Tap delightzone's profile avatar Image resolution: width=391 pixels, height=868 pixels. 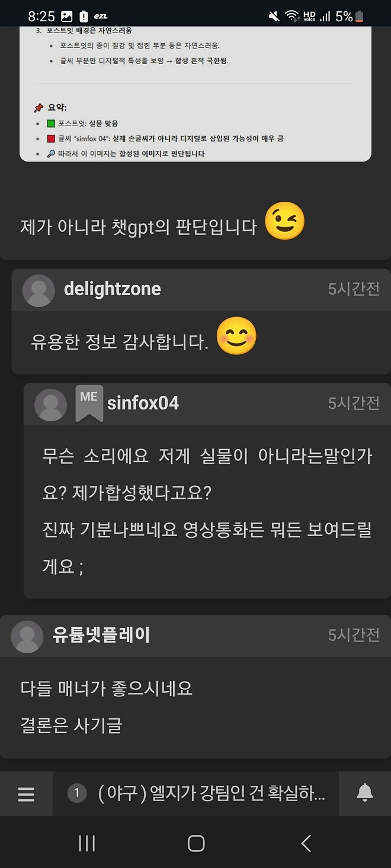pyautogui.click(x=38, y=289)
